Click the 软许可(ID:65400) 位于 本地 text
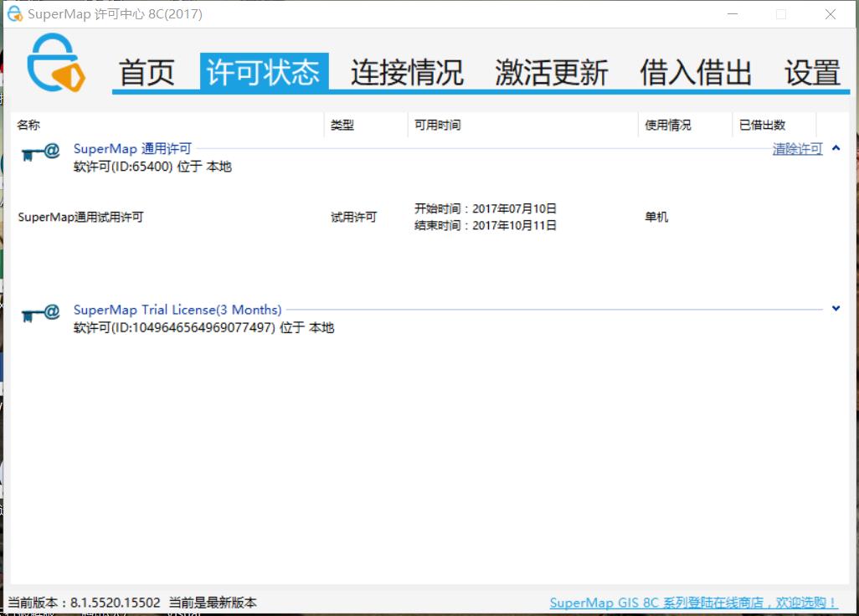The width and height of the screenshot is (859, 616). pos(152,167)
